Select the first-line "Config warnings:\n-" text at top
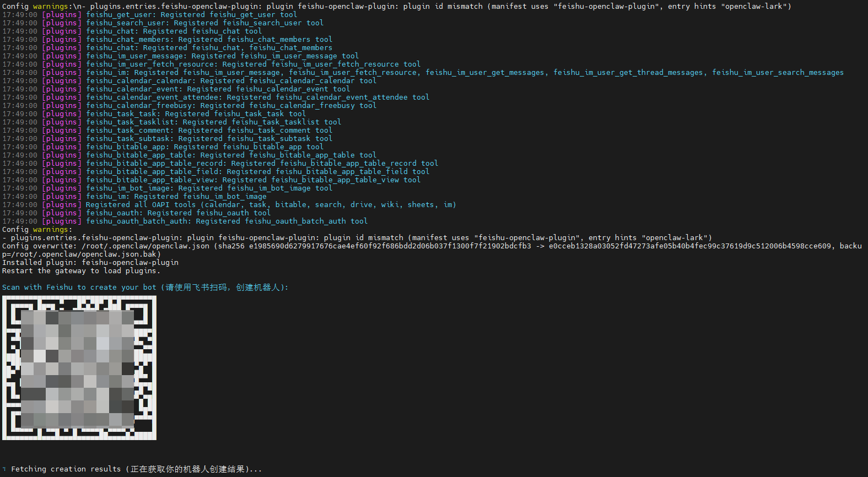The height and width of the screenshot is (477, 868). (x=44, y=7)
